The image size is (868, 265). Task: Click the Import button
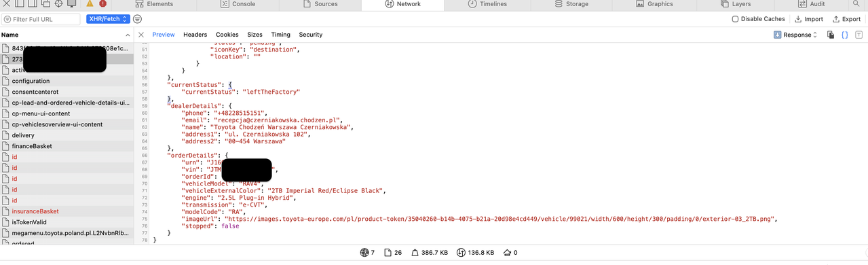(x=809, y=19)
